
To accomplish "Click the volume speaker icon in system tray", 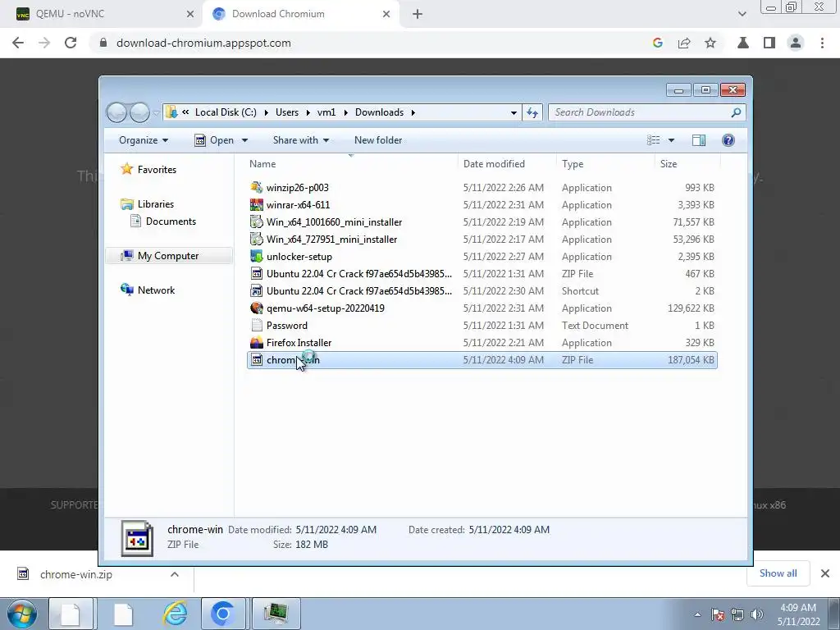I will coord(756,614).
